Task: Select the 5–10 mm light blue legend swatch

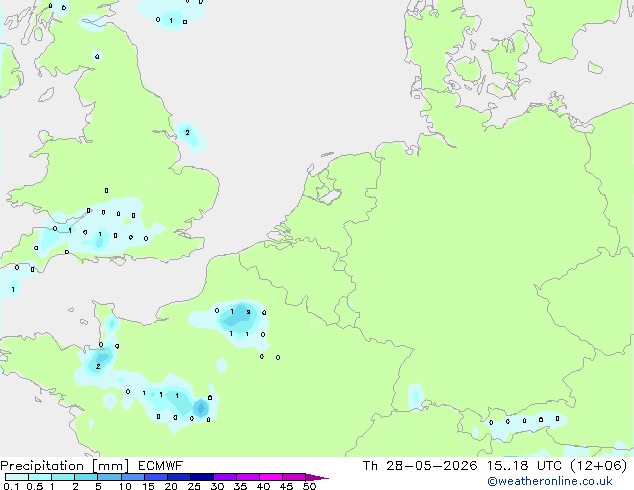Action: point(109,477)
